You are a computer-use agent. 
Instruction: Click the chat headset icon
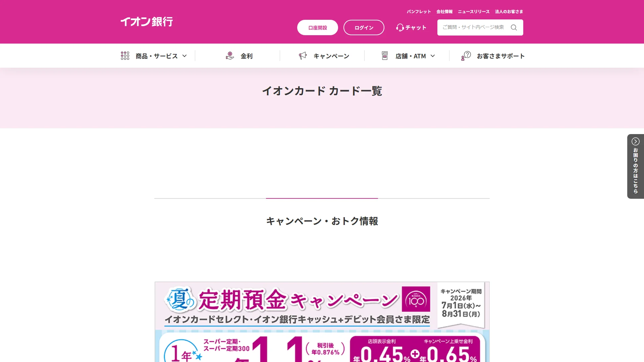click(x=400, y=27)
